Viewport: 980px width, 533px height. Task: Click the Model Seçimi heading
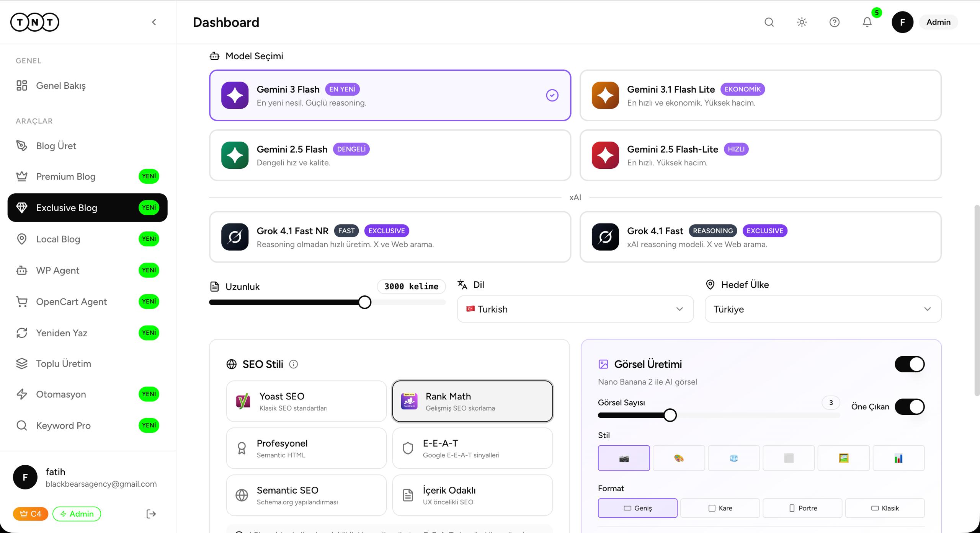[x=254, y=56]
